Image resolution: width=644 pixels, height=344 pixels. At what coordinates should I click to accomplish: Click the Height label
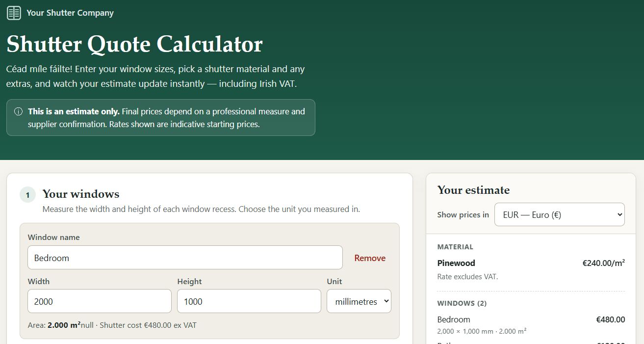point(189,282)
